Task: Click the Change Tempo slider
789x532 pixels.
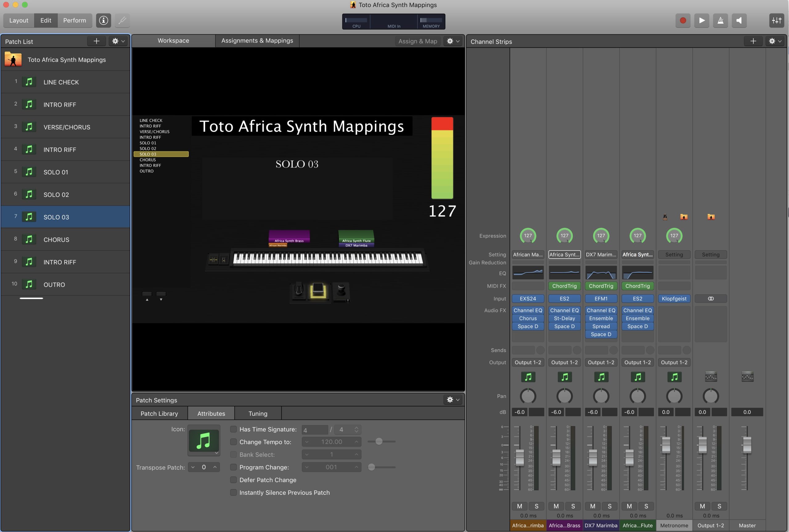Action: click(x=379, y=441)
